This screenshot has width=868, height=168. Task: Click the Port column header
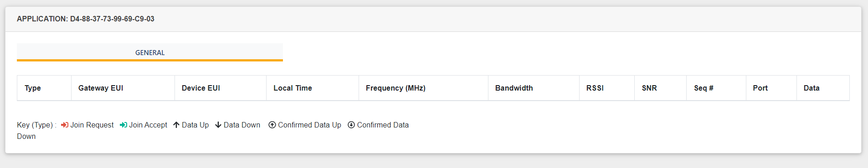coord(771,88)
